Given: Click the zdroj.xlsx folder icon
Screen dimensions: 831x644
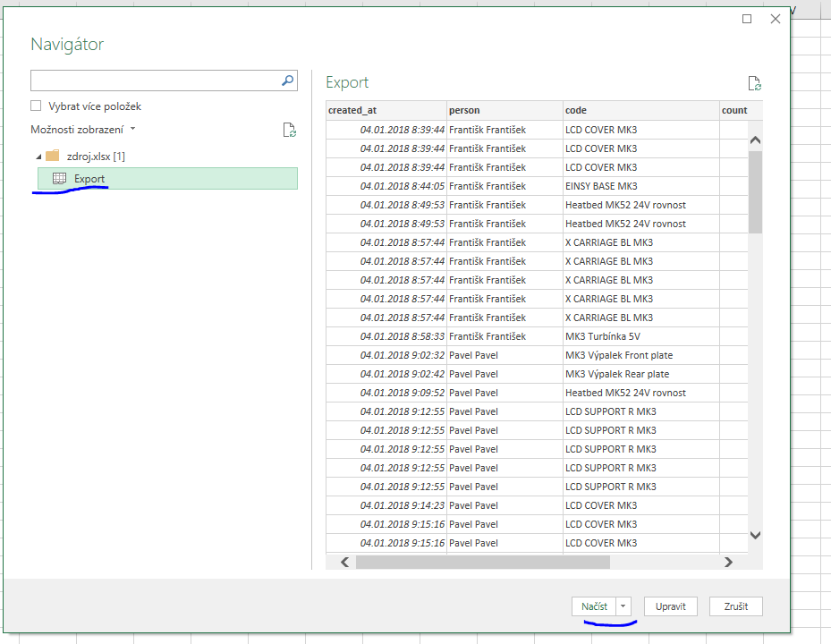Looking at the screenshot, I should click(53, 156).
